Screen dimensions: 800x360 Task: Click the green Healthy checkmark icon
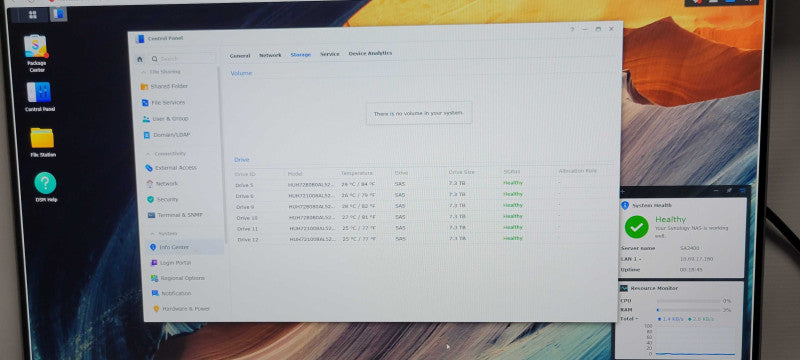tap(636, 227)
